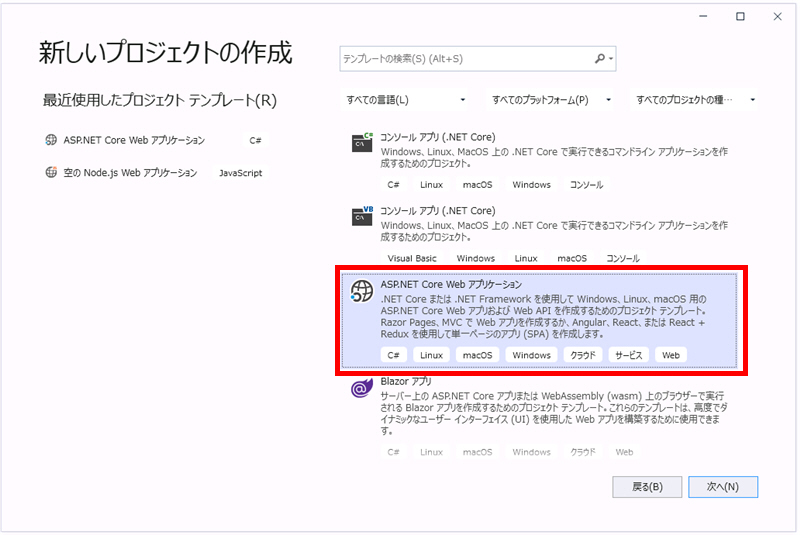Click the Blazor アプリ purple icon

pos(362,388)
